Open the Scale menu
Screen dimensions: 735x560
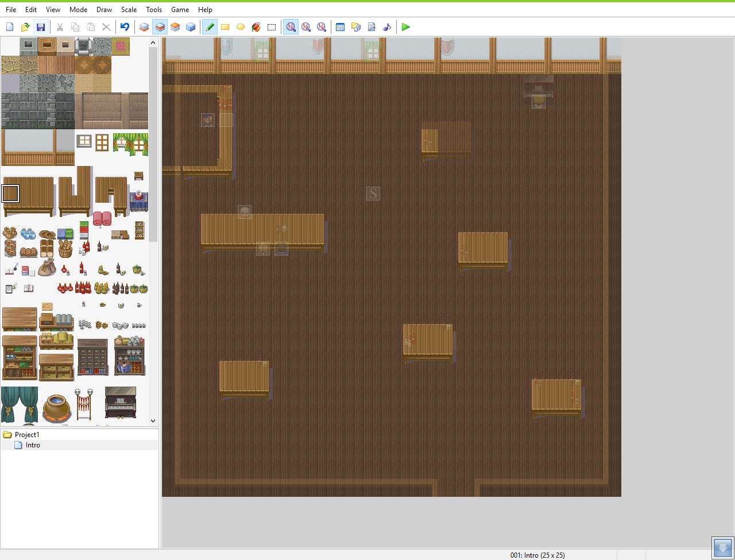pos(129,9)
